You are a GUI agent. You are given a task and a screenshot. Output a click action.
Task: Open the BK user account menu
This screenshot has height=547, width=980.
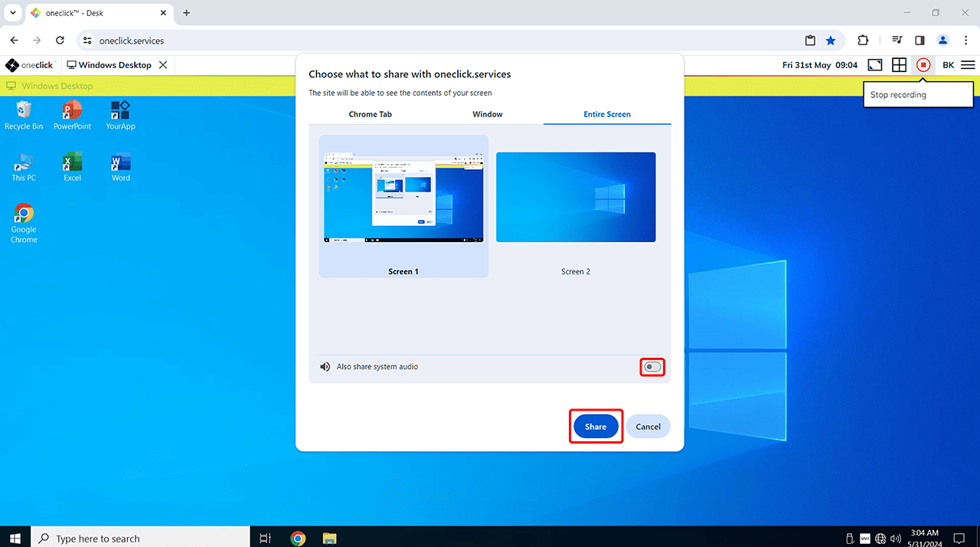point(948,65)
